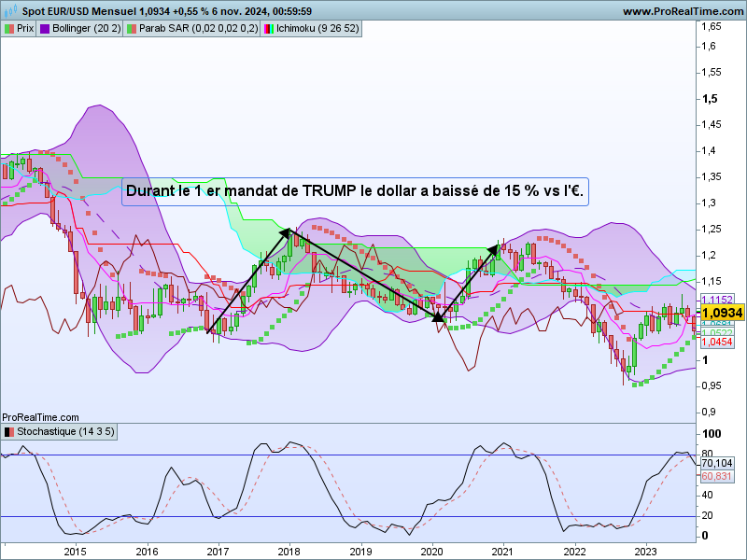Click the 2018 label on the time axis
The width and height of the screenshot is (747, 560).
pyautogui.click(x=289, y=553)
